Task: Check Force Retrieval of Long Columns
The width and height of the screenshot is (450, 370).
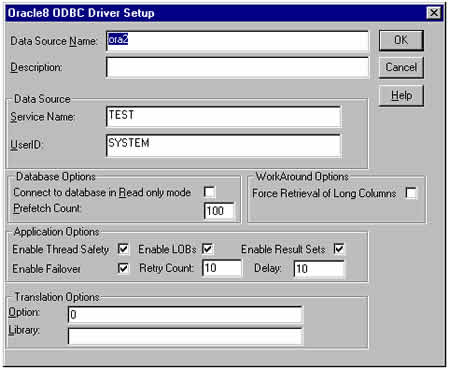Action: (x=411, y=193)
